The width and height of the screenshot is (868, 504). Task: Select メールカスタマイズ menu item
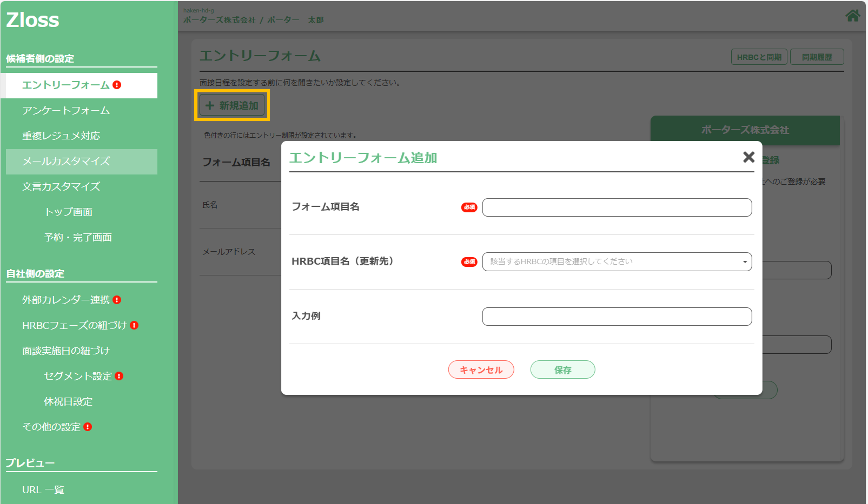pyautogui.click(x=66, y=161)
